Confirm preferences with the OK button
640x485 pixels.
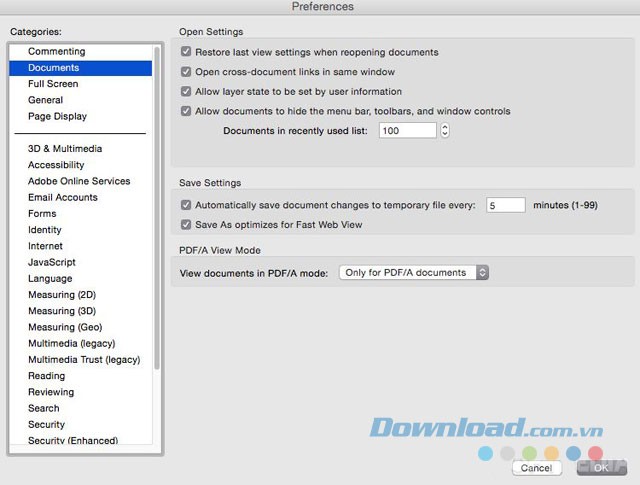pyautogui.click(x=601, y=467)
